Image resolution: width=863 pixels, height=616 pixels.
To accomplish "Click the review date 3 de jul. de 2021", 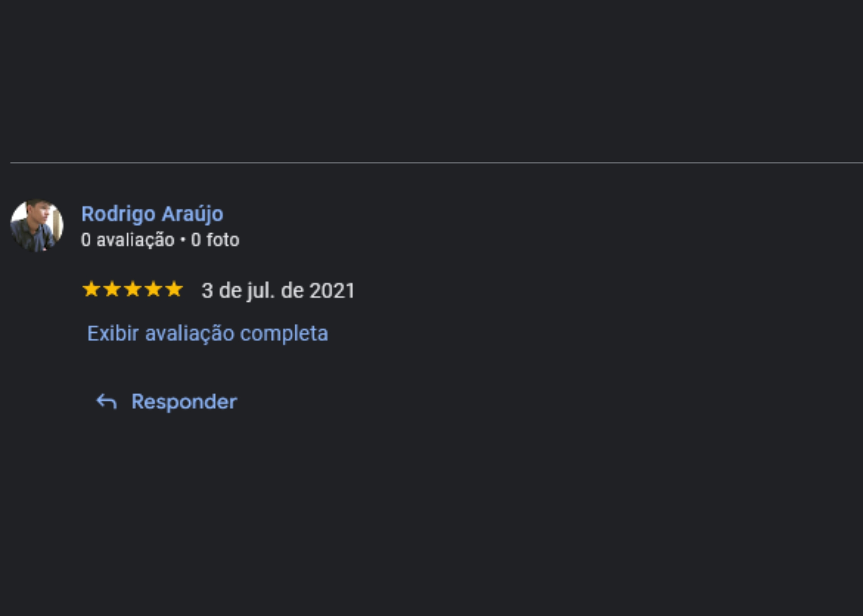I will pyautogui.click(x=278, y=290).
